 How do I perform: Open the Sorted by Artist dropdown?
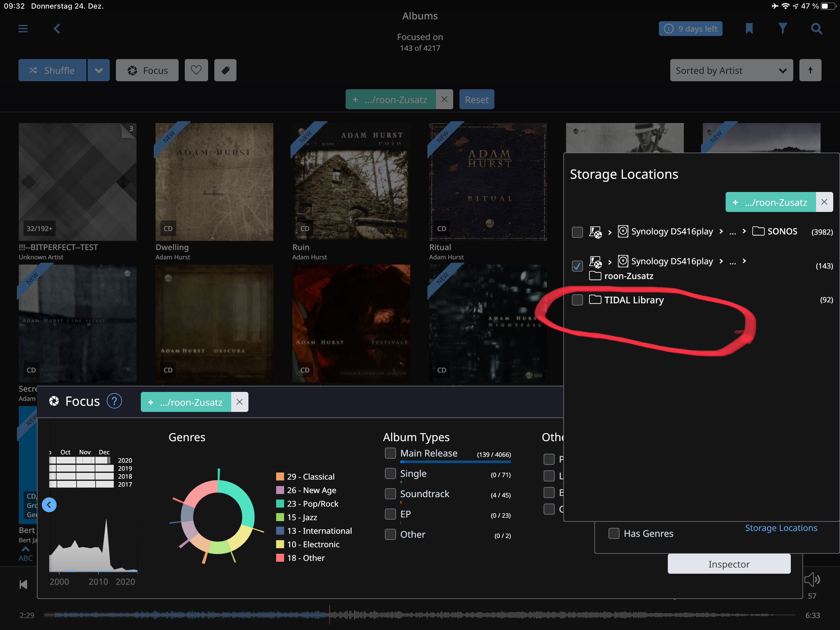point(731,70)
